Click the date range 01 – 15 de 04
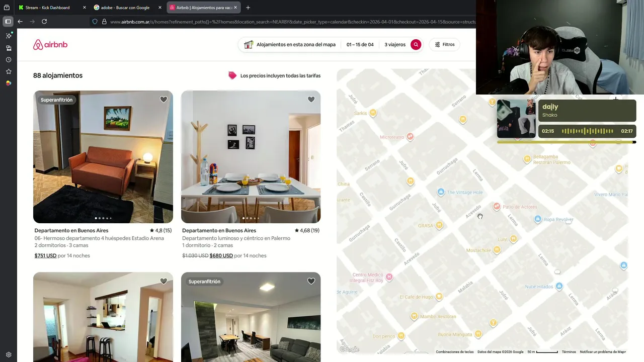Viewport: 644px width, 362px height. point(360,45)
